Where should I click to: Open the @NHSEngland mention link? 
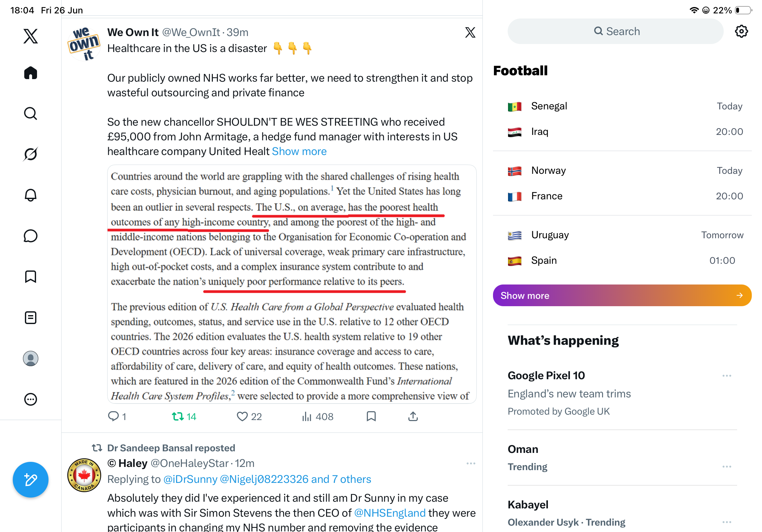(x=390, y=513)
